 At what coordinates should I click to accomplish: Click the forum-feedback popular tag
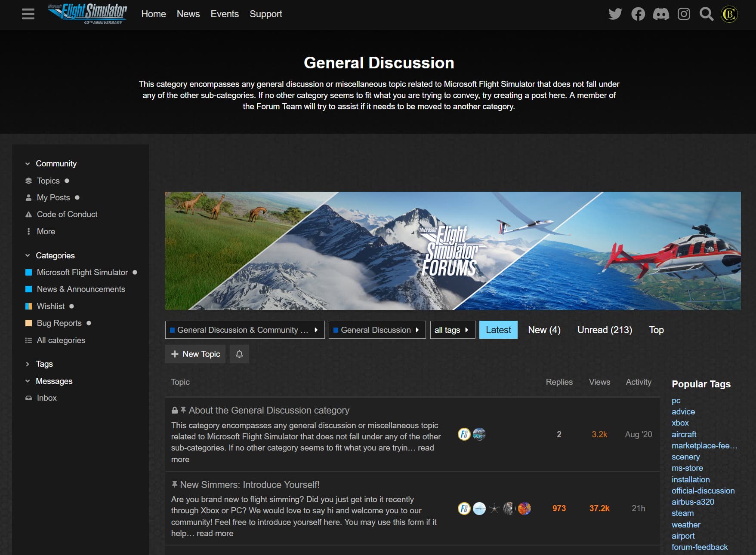tap(700, 547)
